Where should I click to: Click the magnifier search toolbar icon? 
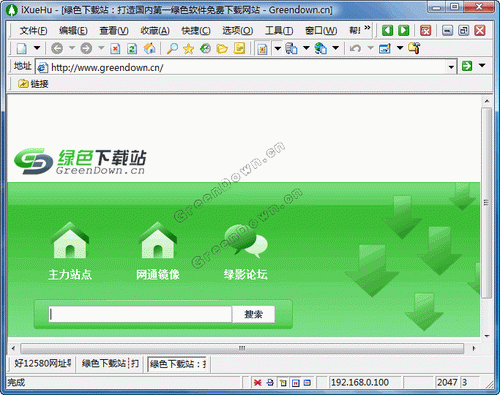click(x=172, y=49)
